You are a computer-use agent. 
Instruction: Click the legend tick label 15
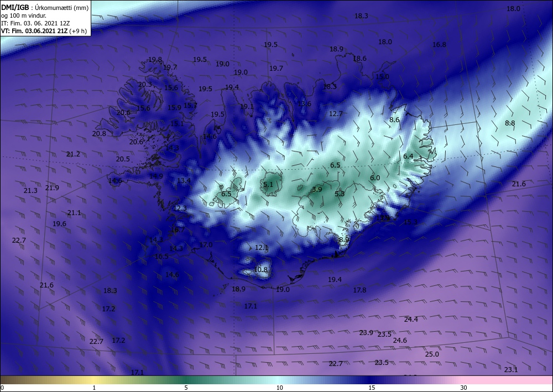[372, 388]
